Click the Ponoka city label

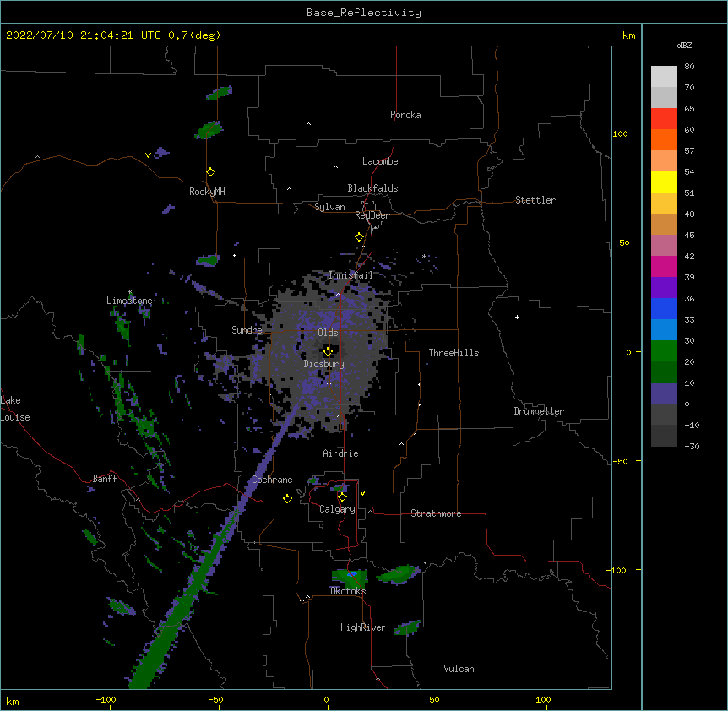pyautogui.click(x=405, y=115)
